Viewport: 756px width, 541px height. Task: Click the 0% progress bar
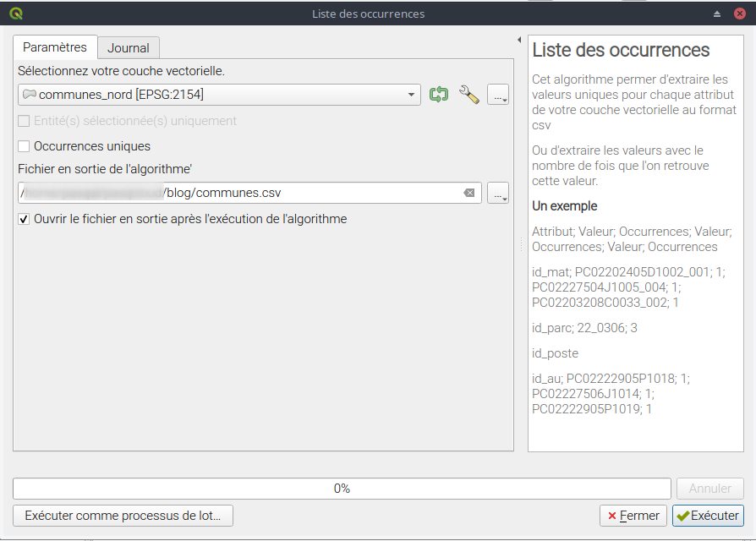point(342,489)
